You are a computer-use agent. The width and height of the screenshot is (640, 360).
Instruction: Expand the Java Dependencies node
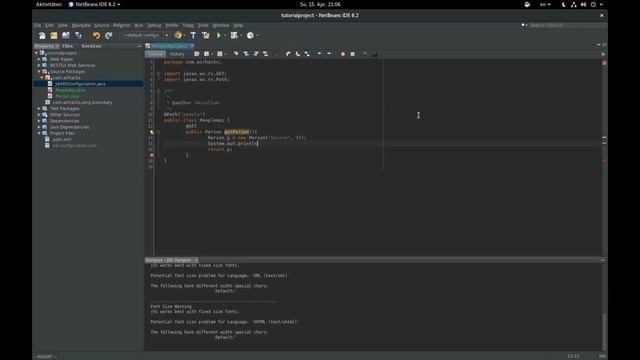[x=39, y=127]
